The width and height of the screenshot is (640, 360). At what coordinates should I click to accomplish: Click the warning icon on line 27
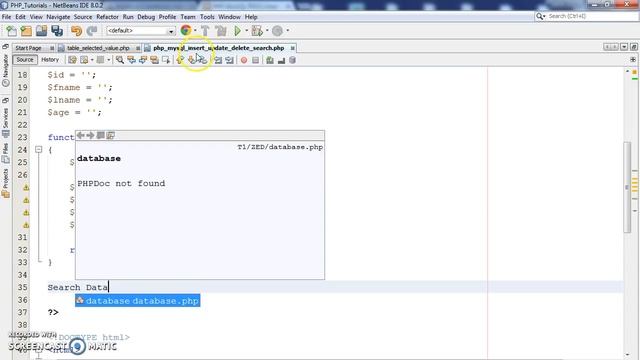[x=26, y=187]
